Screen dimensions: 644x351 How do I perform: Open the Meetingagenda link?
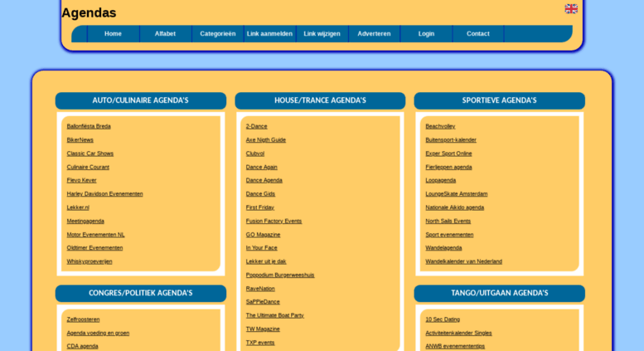(x=85, y=221)
